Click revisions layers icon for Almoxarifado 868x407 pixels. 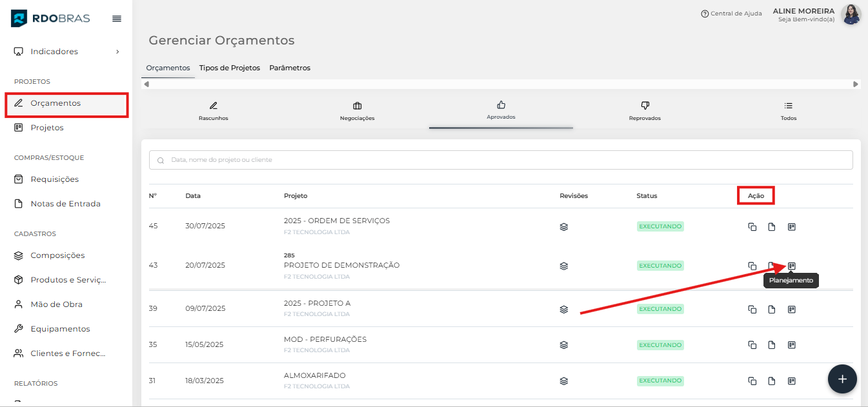tap(563, 381)
